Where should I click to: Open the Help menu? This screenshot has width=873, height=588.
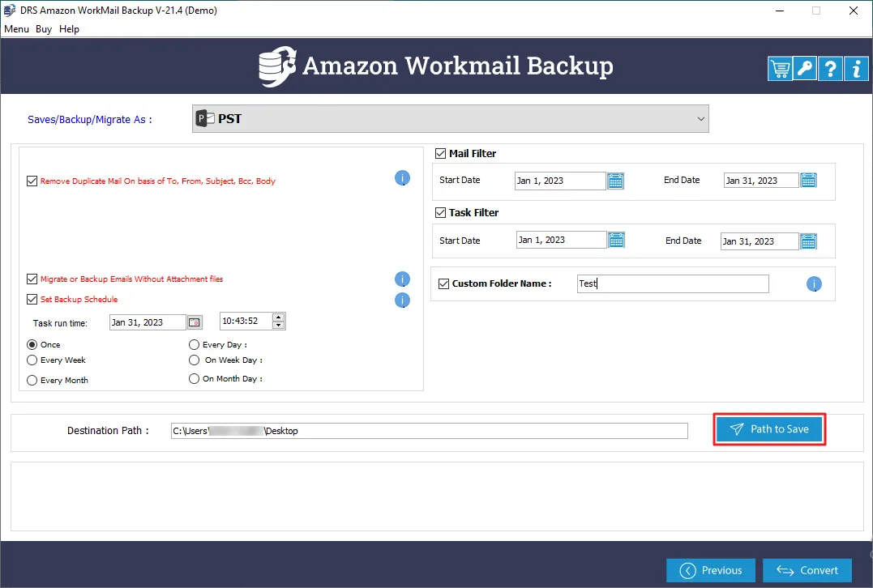coord(69,29)
